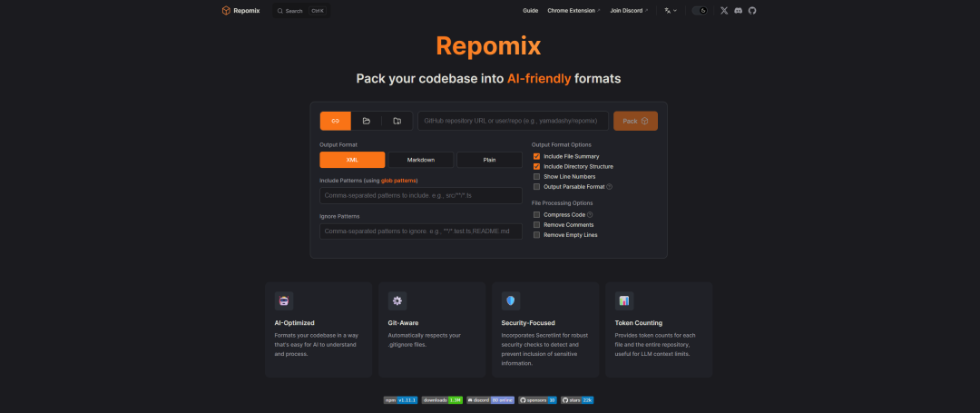This screenshot has height=413, width=980.
Task: Click the GitHub repository URL field
Action: [x=513, y=121]
